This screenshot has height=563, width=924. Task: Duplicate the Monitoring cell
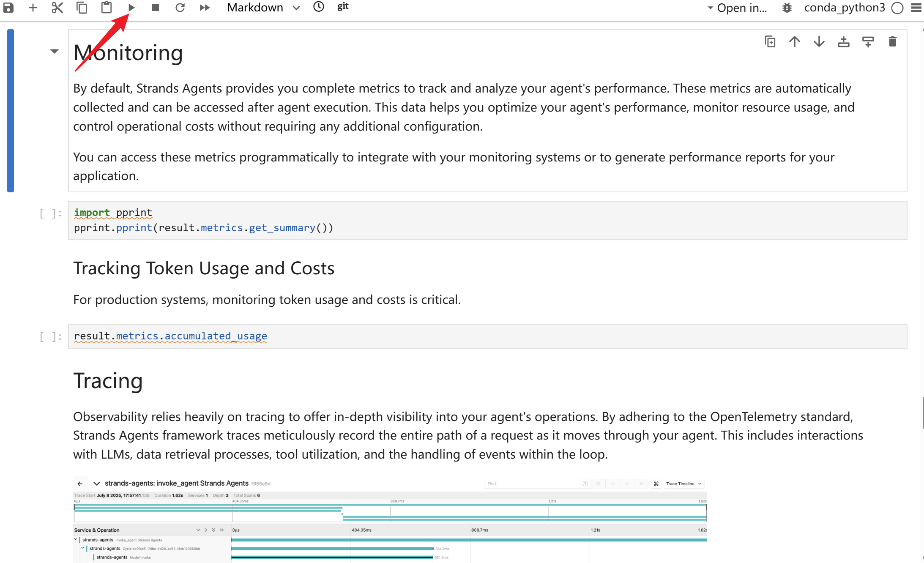point(770,42)
